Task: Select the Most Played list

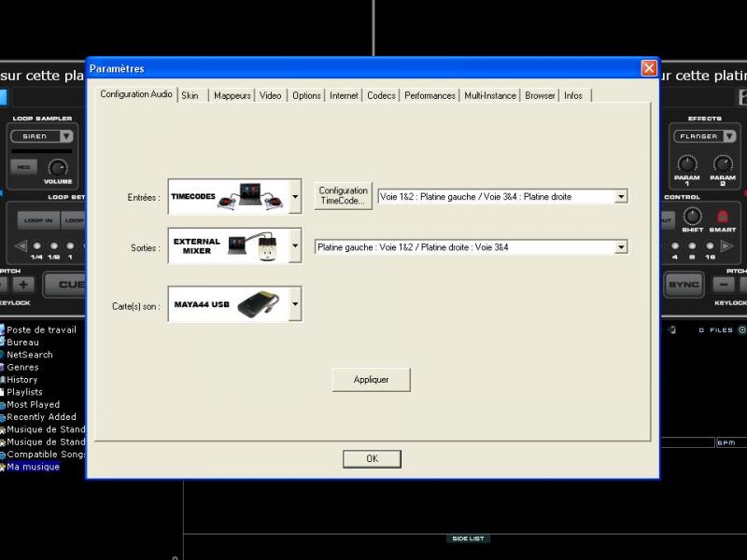Action: point(33,404)
